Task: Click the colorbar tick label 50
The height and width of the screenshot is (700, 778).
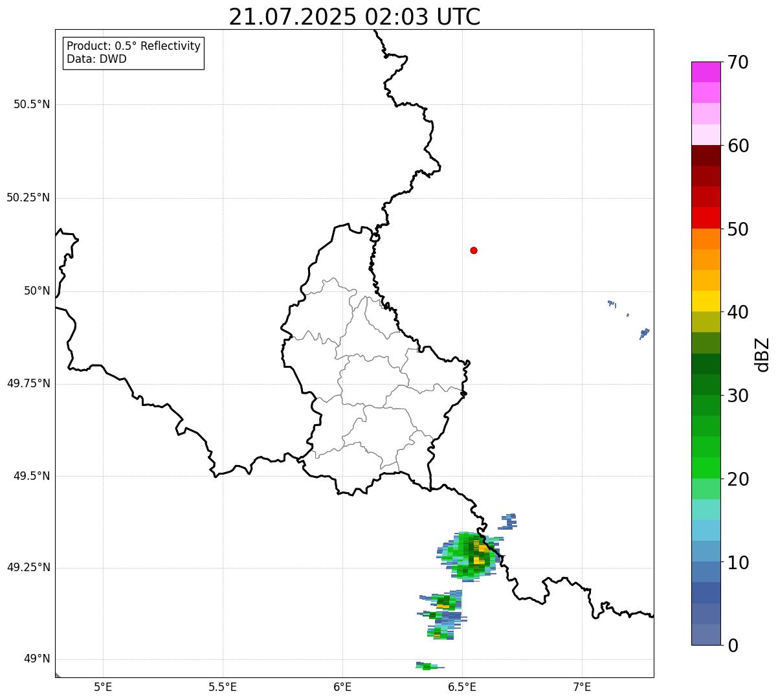Action: pyautogui.click(x=739, y=229)
